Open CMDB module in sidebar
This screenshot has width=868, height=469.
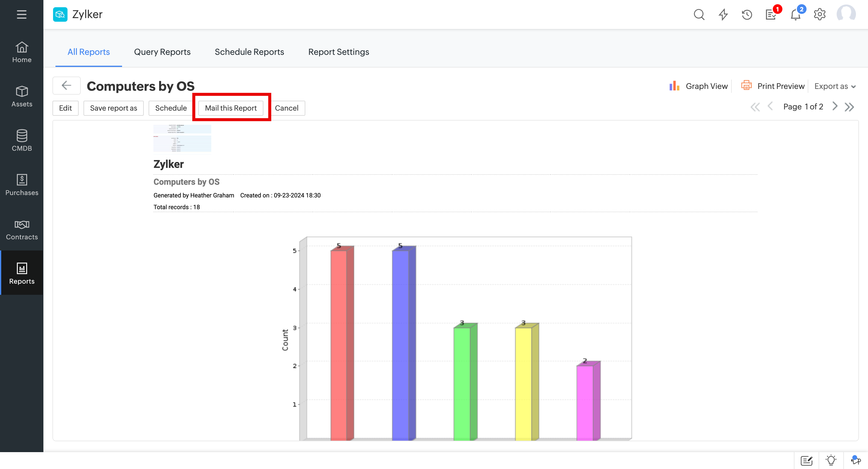[22, 140]
